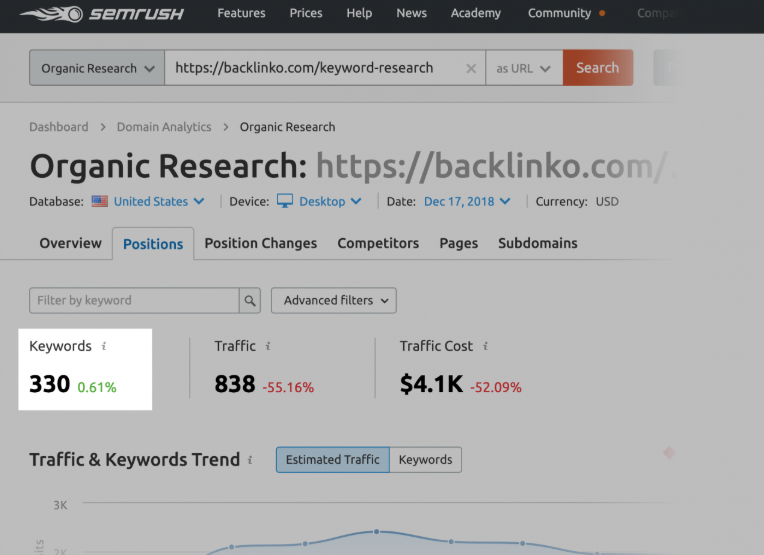Clear the URL with the X icon
This screenshot has width=764, height=555.
pos(471,69)
